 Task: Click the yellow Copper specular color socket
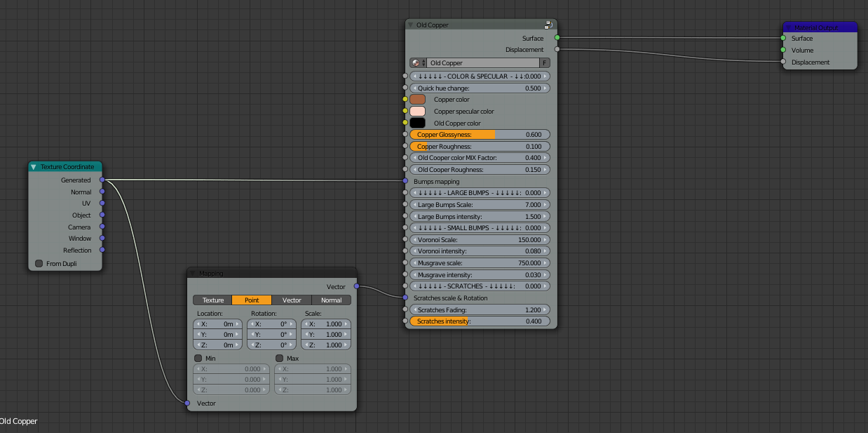405,112
